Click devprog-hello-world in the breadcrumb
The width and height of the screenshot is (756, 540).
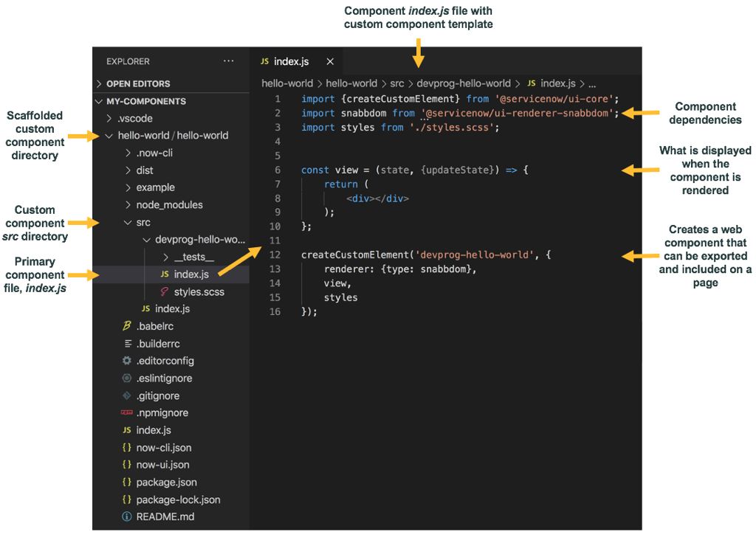click(463, 84)
